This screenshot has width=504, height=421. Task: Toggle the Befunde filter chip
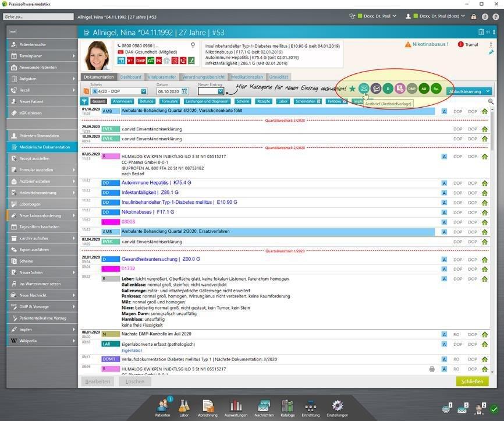tap(147, 101)
